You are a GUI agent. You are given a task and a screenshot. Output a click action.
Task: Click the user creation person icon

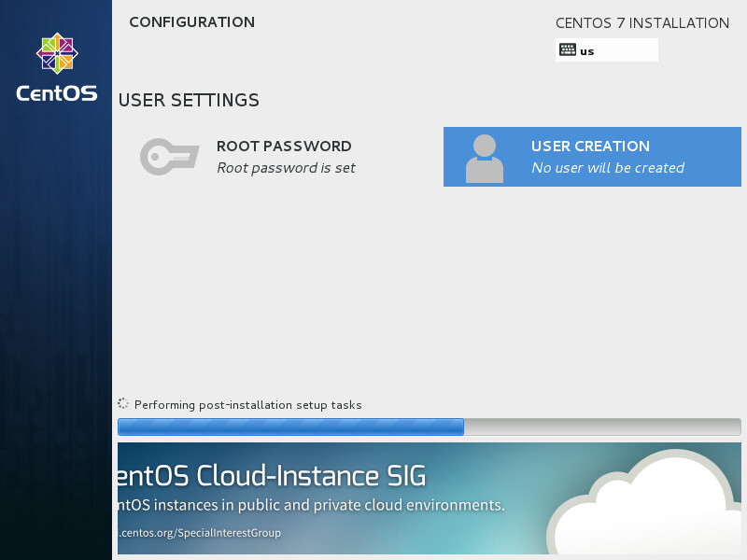(484, 158)
